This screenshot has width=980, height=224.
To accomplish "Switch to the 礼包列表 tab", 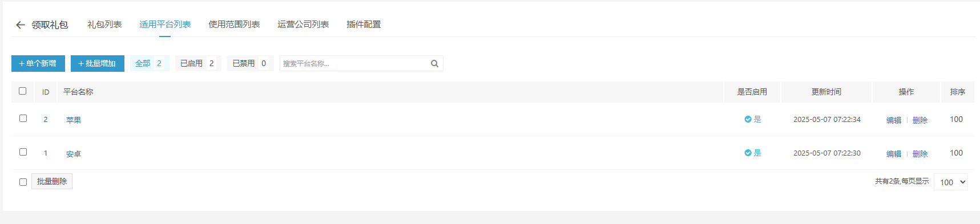I will click(x=104, y=25).
